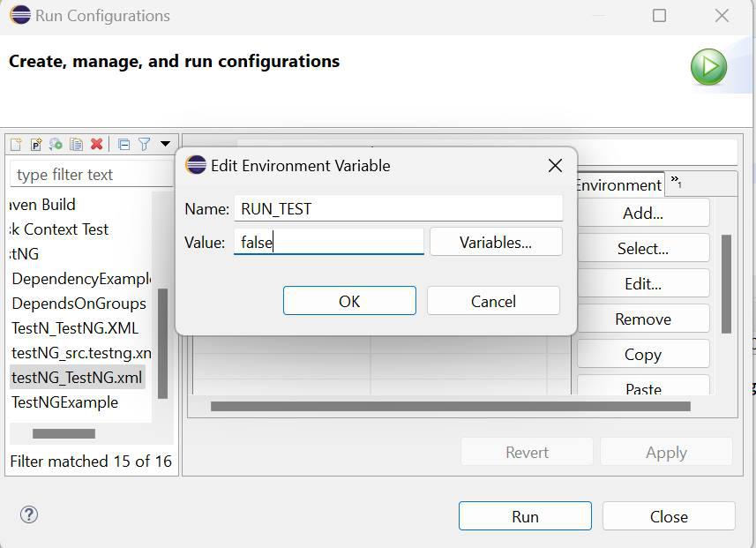The height and width of the screenshot is (548, 756).
Task: Focus the type filter text box
Action: coord(79,175)
